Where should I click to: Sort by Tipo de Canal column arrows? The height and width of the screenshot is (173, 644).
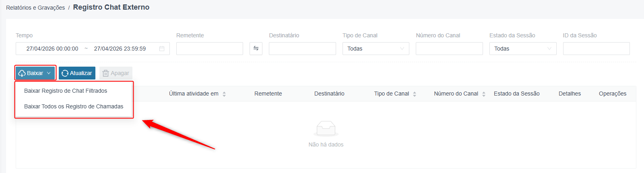(x=415, y=94)
